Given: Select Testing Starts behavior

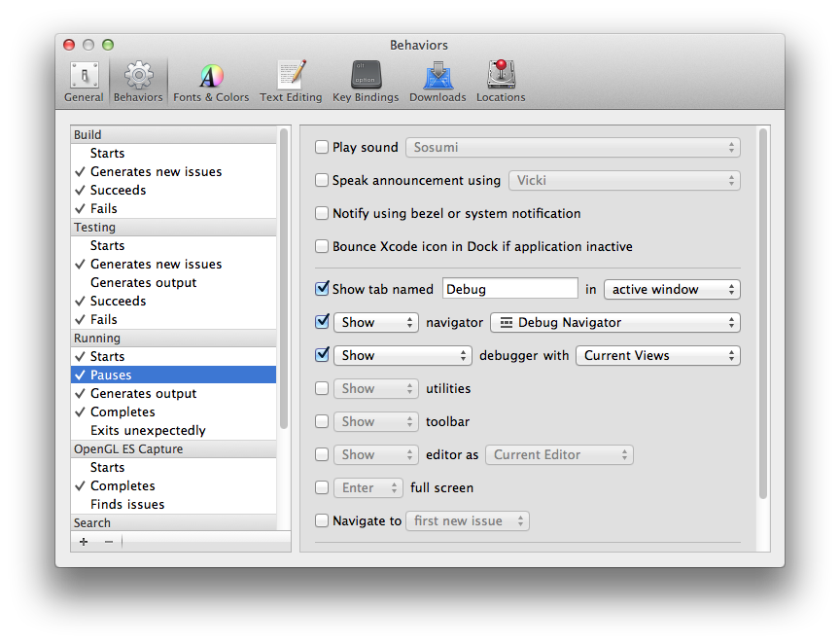Looking at the screenshot, I should coord(174,245).
